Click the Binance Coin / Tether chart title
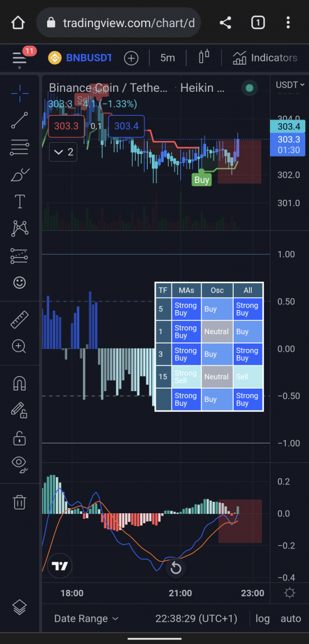This screenshot has width=309, height=644. click(x=108, y=87)
